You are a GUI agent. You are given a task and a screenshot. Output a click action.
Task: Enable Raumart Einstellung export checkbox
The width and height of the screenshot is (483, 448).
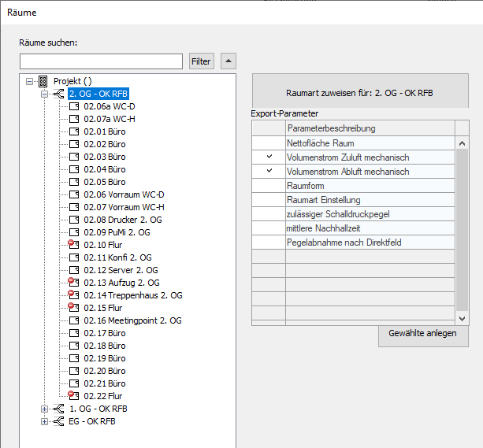[269, 200]
